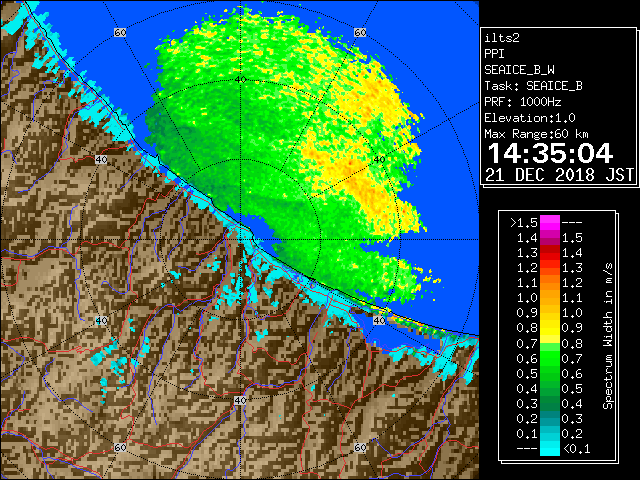Screen dimensions: 640x480
Task: Select the 'Task: SEAICE_B' line
Action: pos(533,86)
